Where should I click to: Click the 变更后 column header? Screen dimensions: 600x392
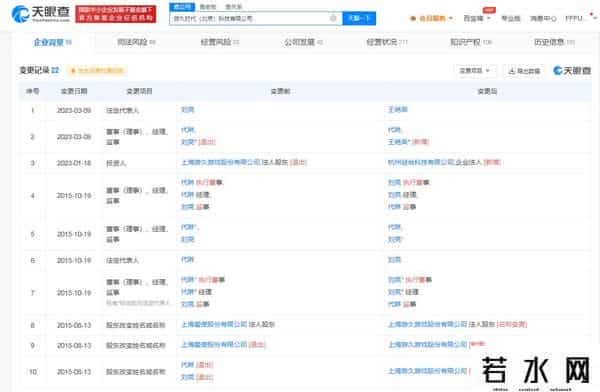tap(487, 91)
